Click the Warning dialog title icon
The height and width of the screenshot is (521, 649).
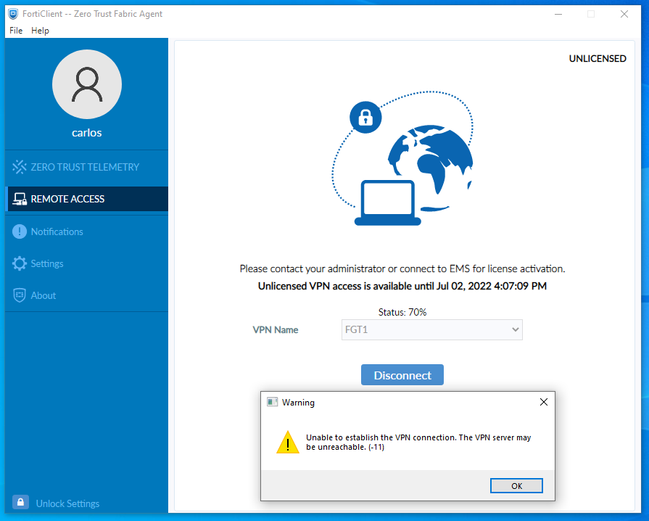click(x=272, y=402)
